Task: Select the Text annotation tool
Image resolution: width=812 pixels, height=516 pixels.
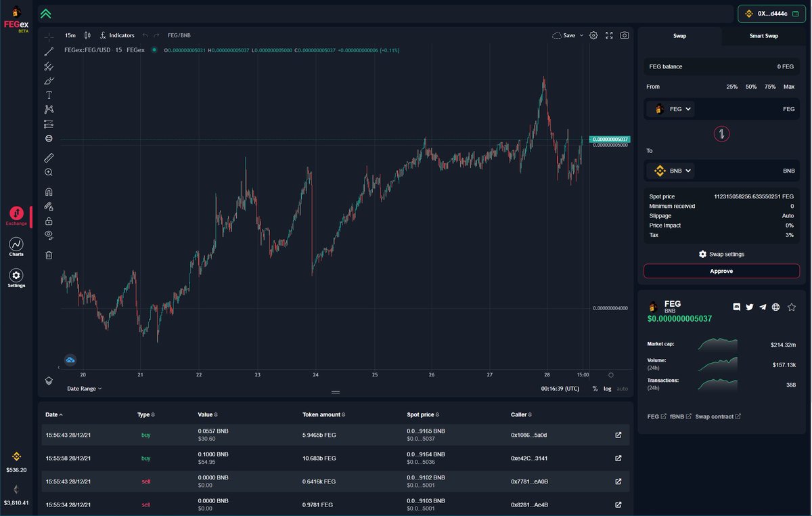Action: (x=49, y=95)
